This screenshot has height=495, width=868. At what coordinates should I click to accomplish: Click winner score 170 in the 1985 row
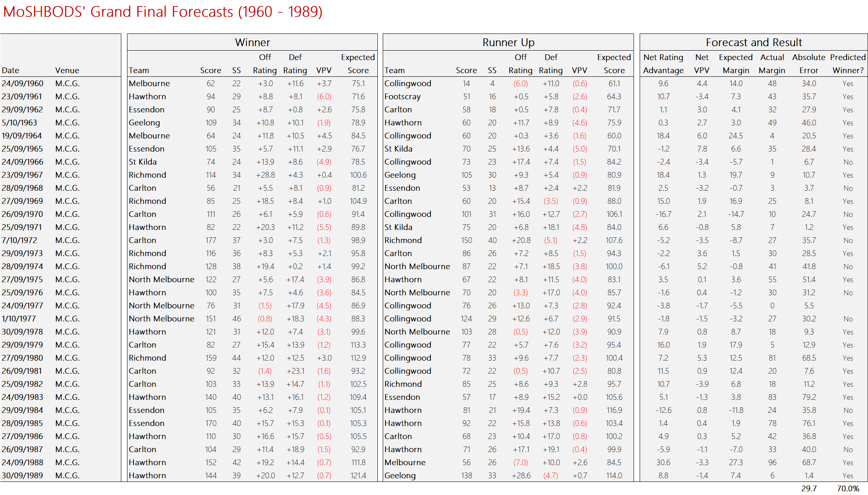tap(211, 423)
